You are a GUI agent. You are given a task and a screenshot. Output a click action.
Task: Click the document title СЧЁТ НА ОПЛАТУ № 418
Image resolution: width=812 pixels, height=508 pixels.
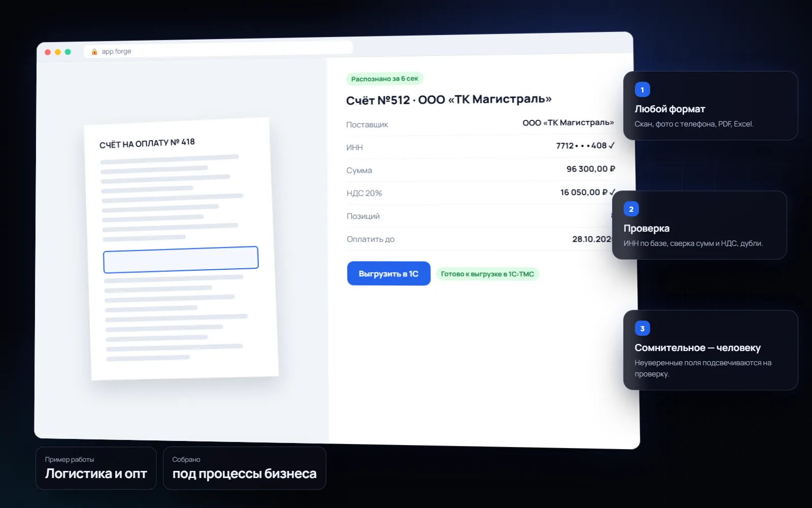(x=147, y=143)
